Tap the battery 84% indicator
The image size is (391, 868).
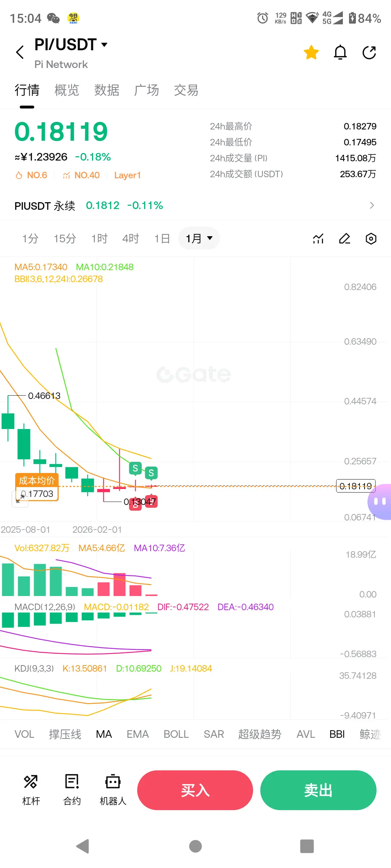click(x=365, y=18)
